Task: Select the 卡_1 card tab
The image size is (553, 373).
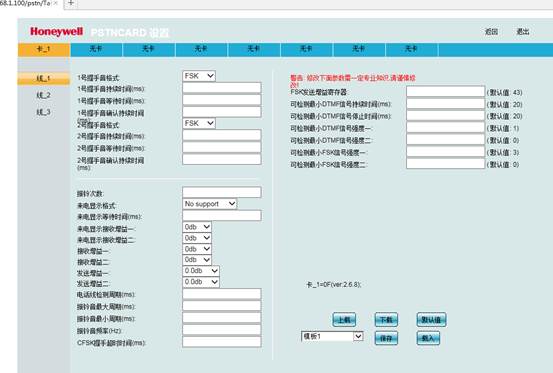Action: [x=44, y=49]
